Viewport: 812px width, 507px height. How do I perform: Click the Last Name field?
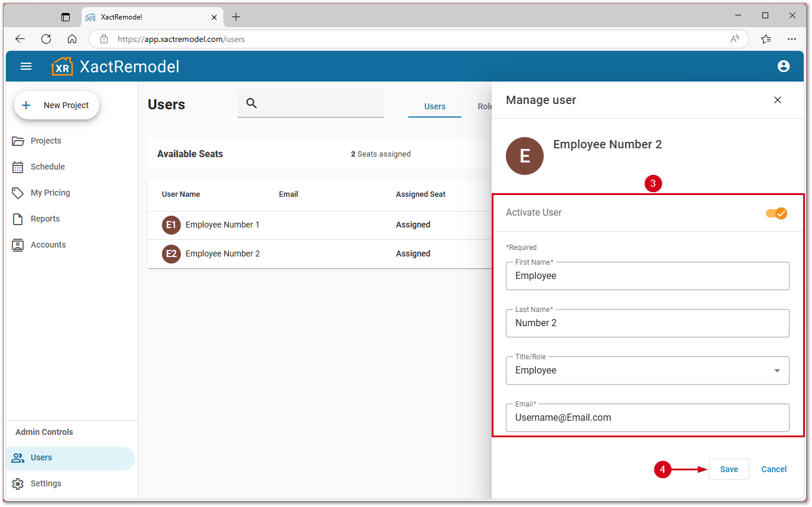pyautogui.click(x=648, y=323)
